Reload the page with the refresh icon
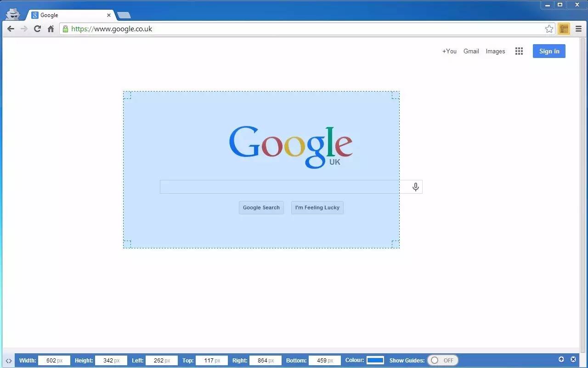This screenshot has height=368, width=588. pyautogui.click(x=38, y=29)
